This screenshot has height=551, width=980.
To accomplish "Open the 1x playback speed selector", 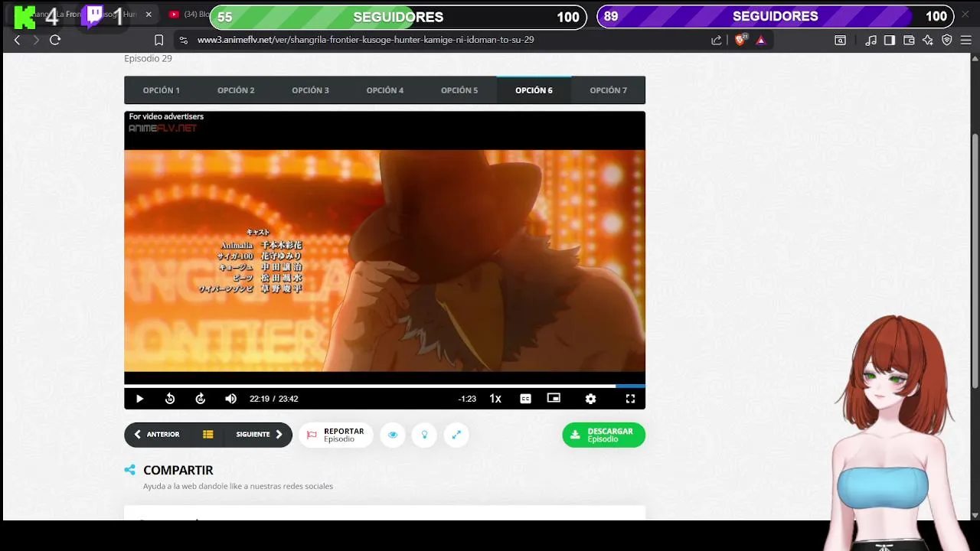I will click(x=495, y=399).
